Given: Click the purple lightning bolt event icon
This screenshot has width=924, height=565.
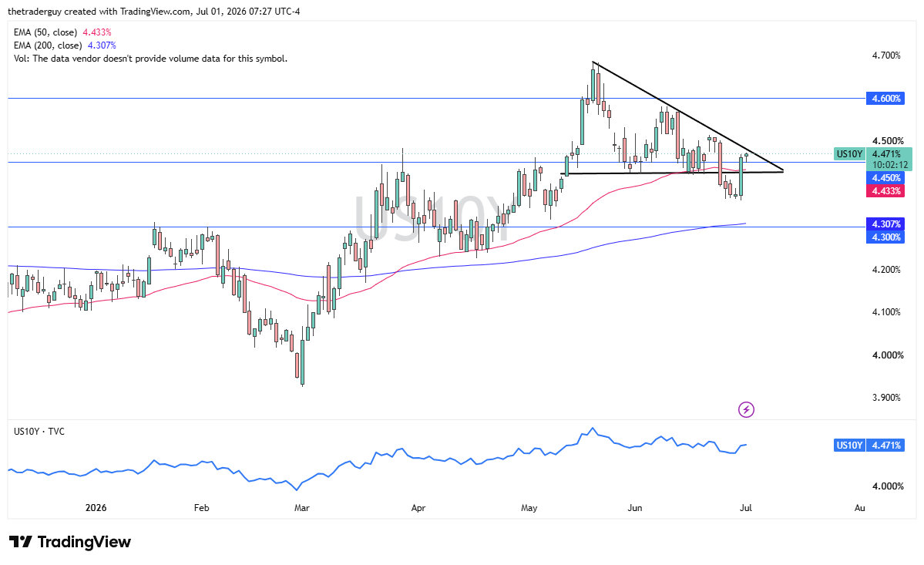Looking at the screenshot, I should coord(746,409).
